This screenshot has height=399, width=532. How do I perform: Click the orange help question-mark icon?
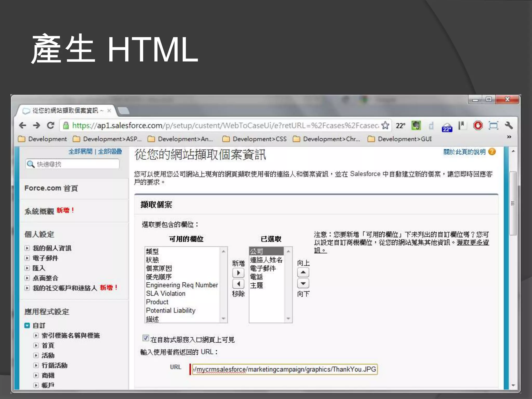coord(492,152)
